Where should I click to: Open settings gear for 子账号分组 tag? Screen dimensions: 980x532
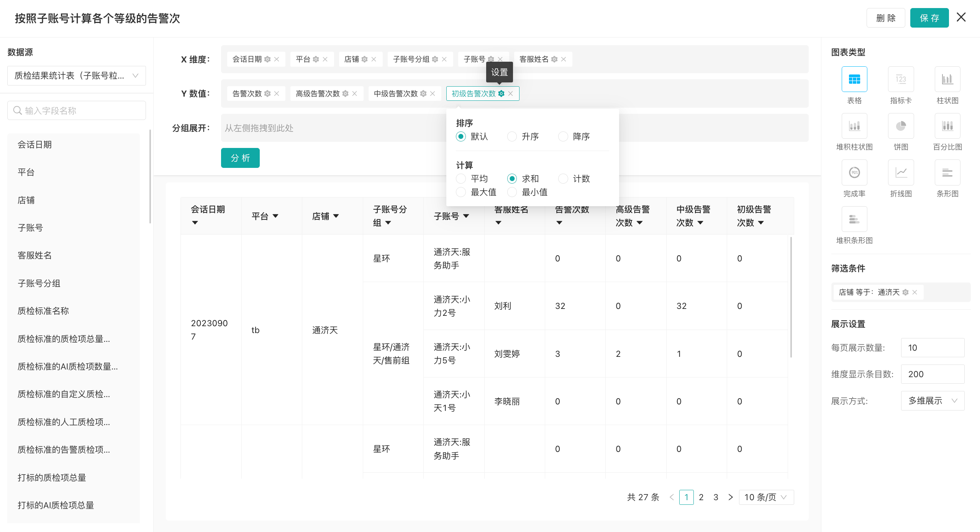point(435,59)
